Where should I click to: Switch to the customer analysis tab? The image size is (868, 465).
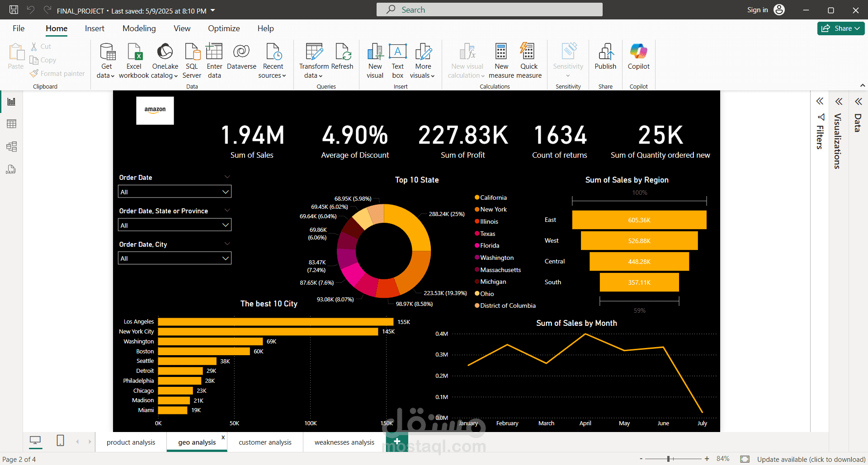(265, 442)
